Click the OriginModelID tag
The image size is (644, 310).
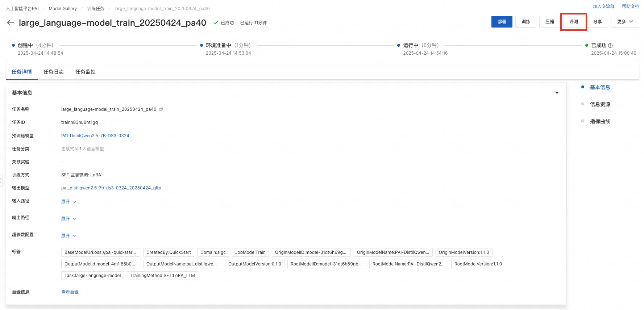(311, 252)
